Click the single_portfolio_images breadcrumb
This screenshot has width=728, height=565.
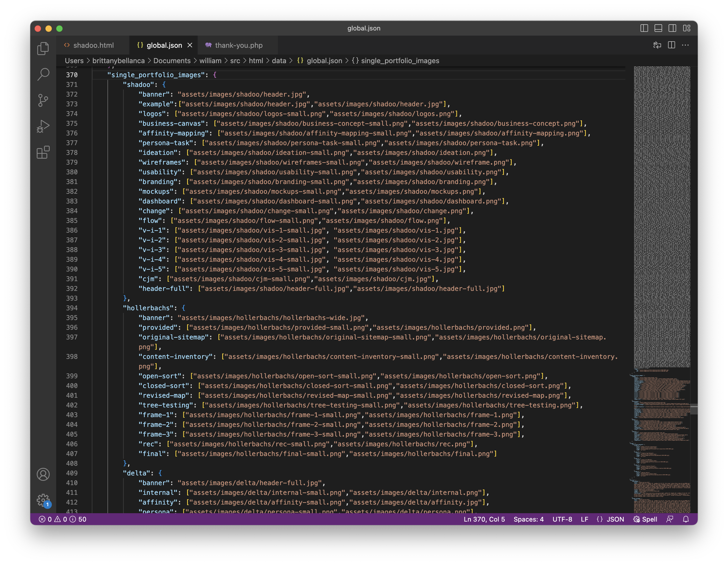point(396,61)
